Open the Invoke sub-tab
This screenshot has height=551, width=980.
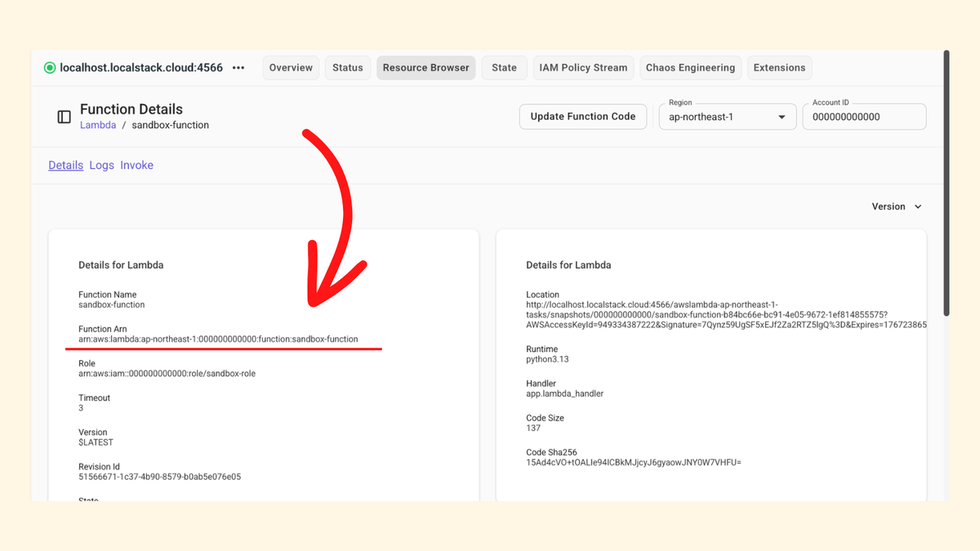[136, 165]
